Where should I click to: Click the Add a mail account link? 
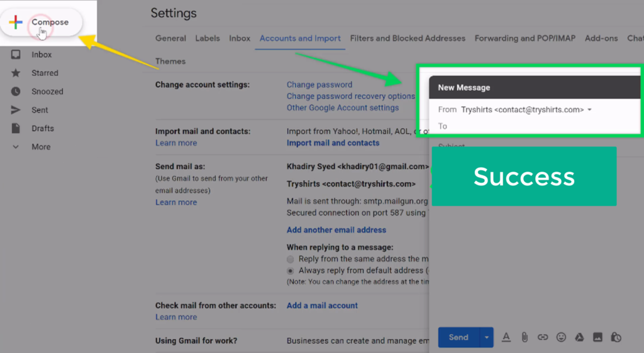tap(322, 305)
